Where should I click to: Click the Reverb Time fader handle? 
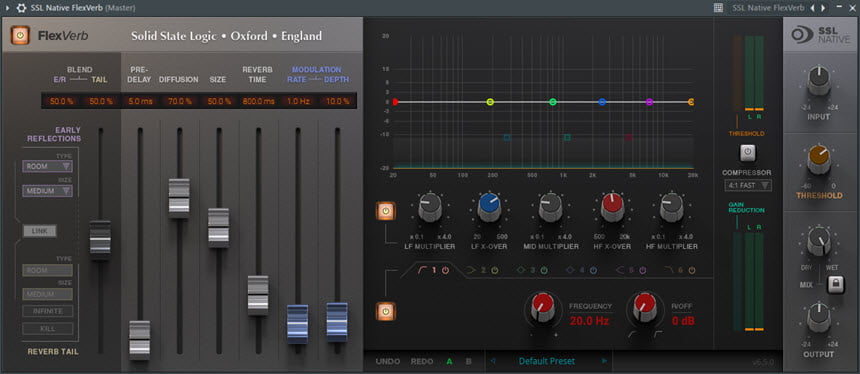(258, 295)
